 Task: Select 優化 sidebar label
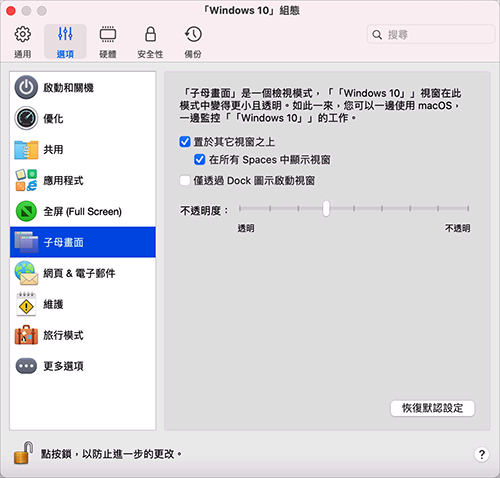point(53,118)
